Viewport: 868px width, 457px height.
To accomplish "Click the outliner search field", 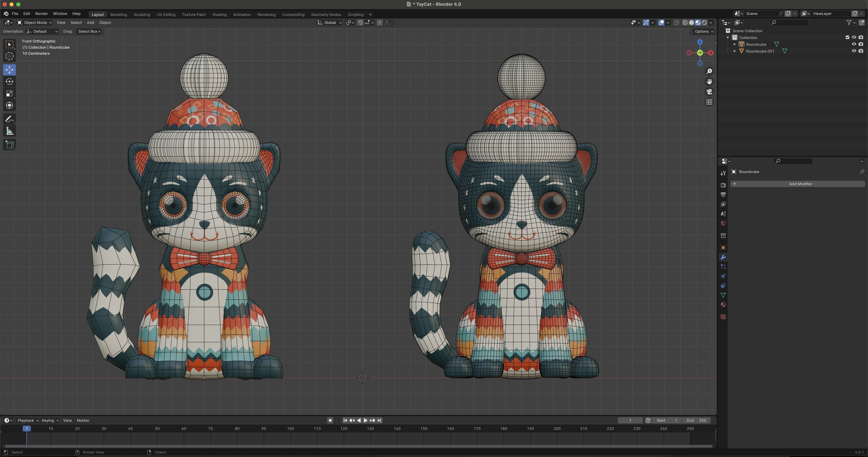I will click(789, 23).
